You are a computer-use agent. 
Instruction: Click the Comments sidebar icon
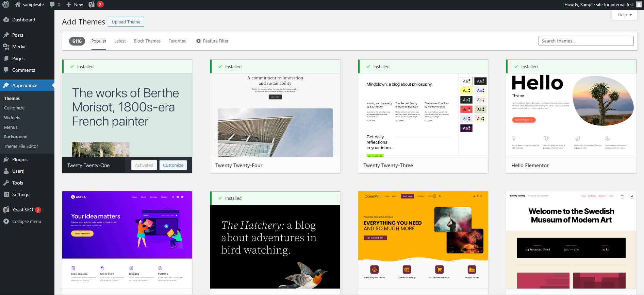6,70
